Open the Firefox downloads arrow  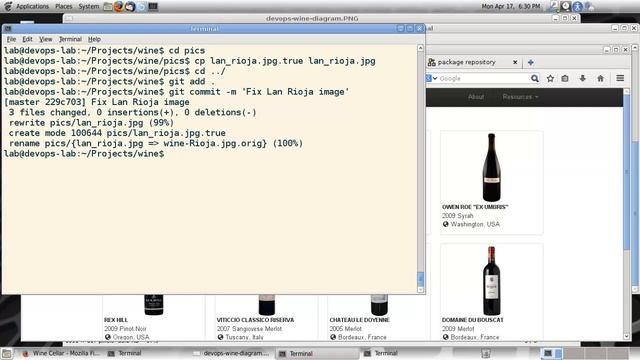click(582, 78)
